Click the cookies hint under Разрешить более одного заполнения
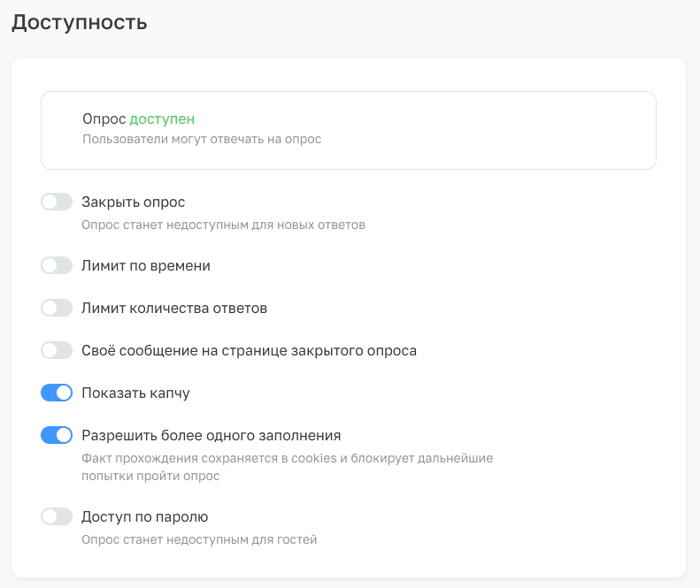The width and height of the screenshot is (700, 588). click(287, 467)
